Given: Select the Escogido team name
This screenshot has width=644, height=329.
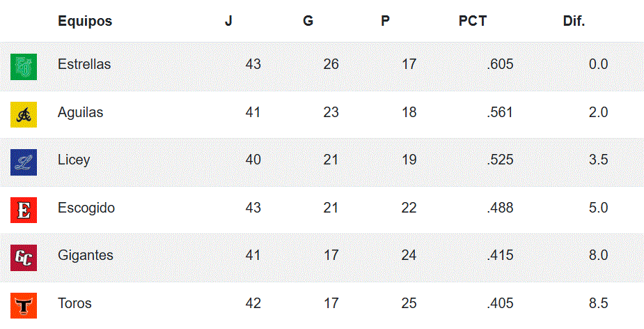Looking at the screenshot, I should click(x=86, y=208).
